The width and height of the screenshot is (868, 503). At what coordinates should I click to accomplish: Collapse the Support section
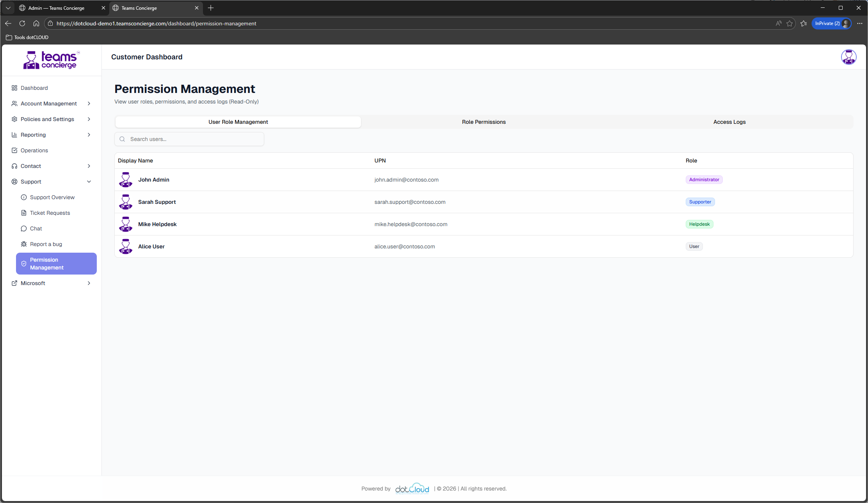point(89,182)
